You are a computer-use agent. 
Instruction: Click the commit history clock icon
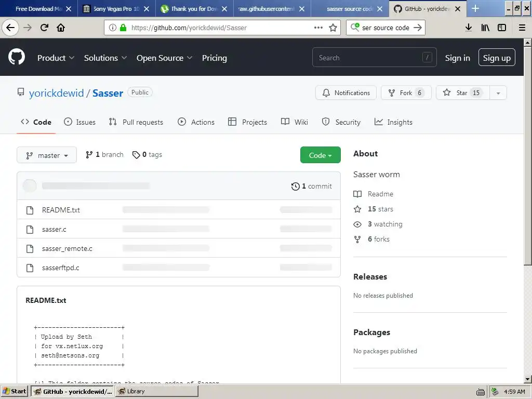[x=295, y=187]
